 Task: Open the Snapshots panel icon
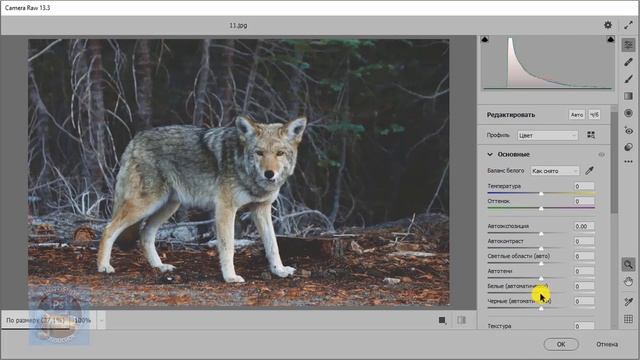[628, 147]
